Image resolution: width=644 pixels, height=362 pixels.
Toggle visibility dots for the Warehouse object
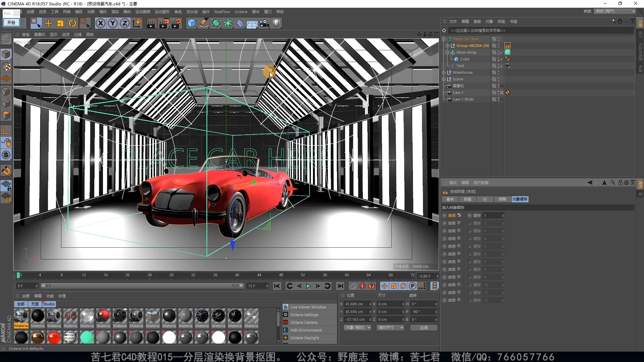point(498,72)
